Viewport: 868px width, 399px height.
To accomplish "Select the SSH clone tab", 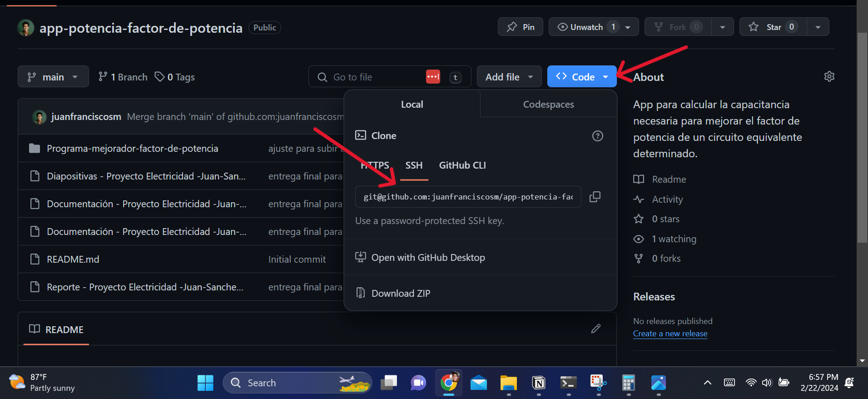I will coord(414,165).
